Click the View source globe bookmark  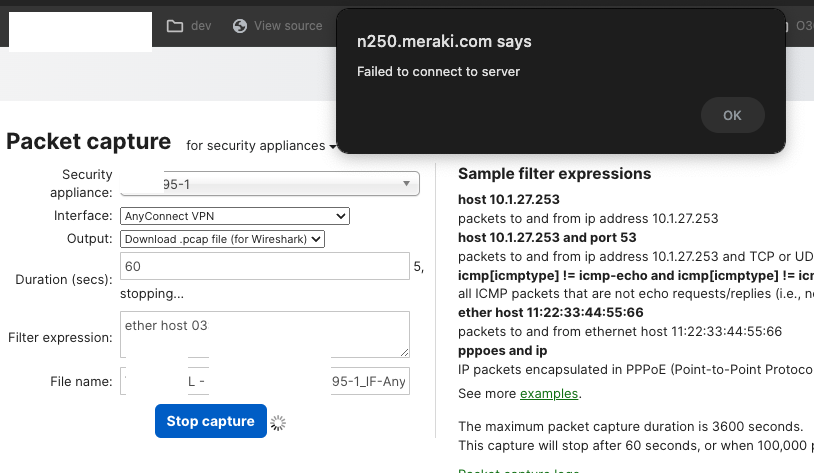[277, 26]
